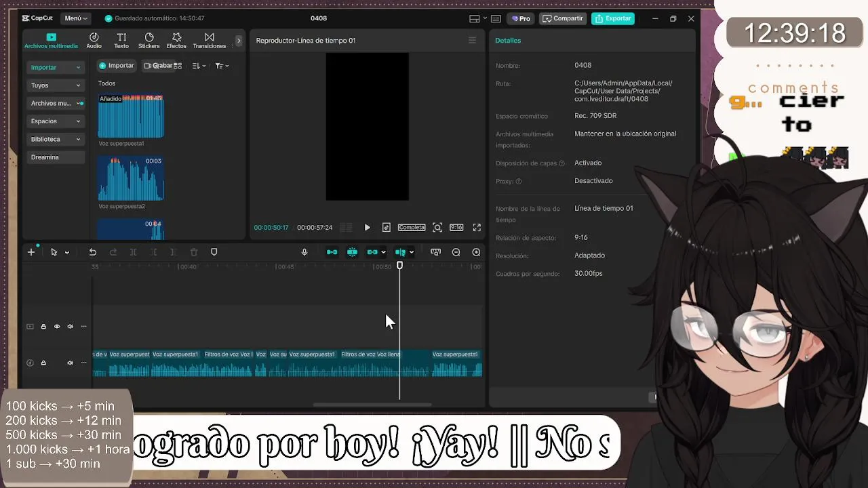Switch to the Efectos tab
This screenshot has height=488, width=868.
point(176,41)
